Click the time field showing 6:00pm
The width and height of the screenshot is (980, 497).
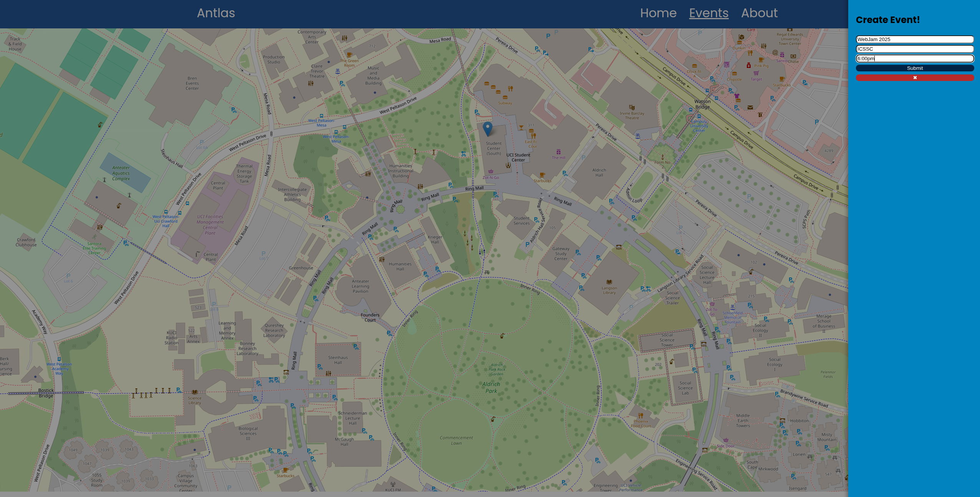click(x=915, y=58)
